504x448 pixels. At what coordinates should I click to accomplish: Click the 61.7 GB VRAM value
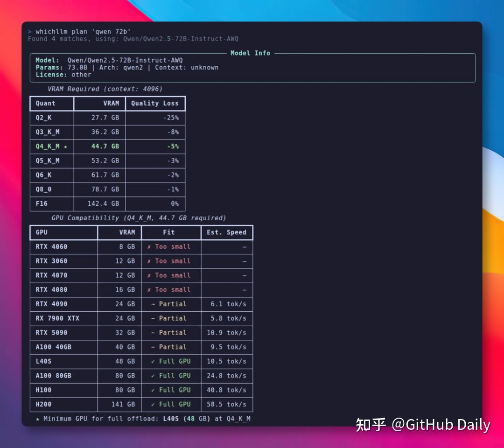[x=105, y=175]
